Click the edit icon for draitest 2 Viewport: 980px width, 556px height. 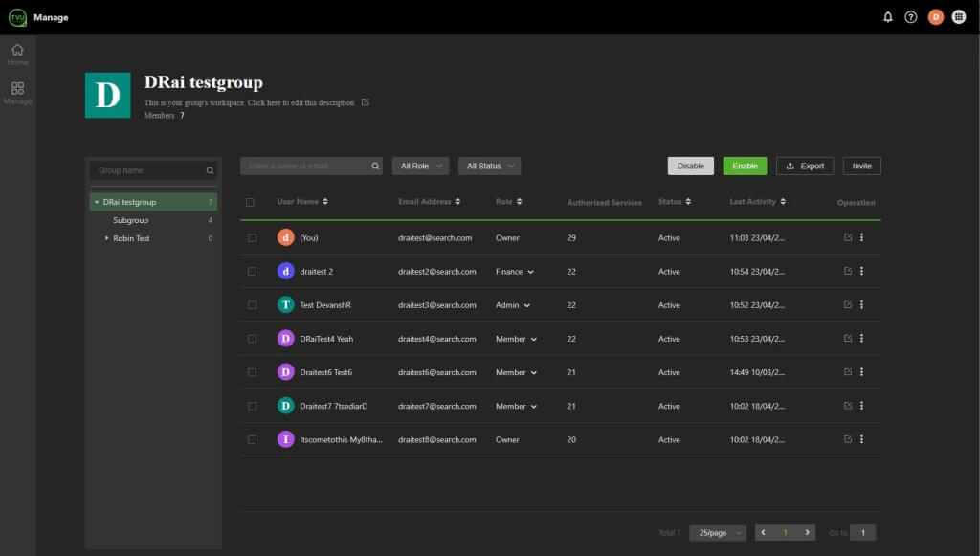[847, 271]
